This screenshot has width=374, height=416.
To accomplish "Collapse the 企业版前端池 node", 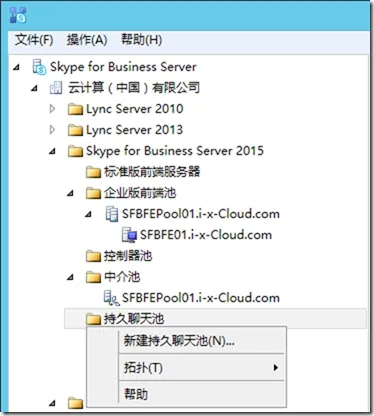I will [x=70, y=193].
